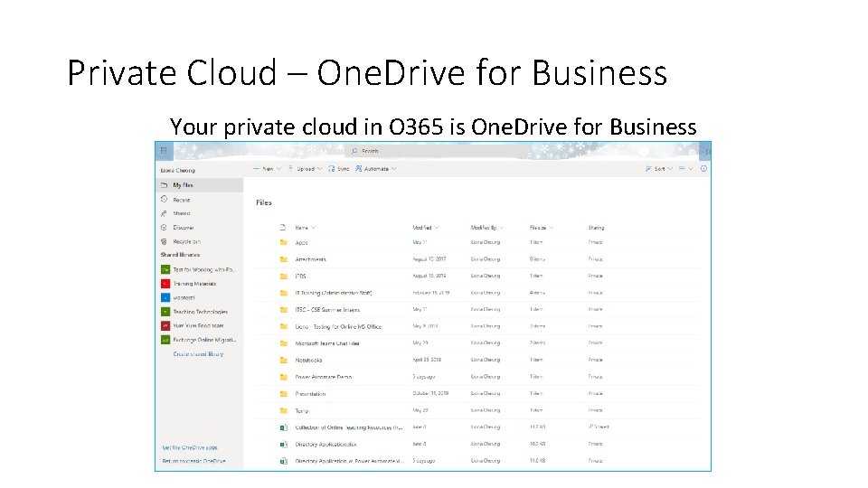Click the Notebooks folder icon
The height and width of the screenshot is (488, 868).
283,361
